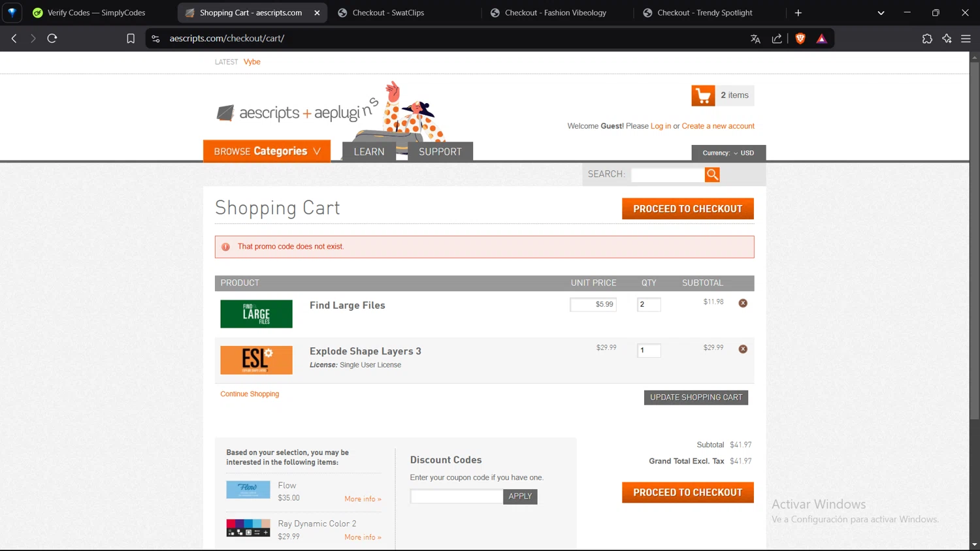Click the Log in link
This screenshot has width=980, height=551.
click(x=661, y=126)
